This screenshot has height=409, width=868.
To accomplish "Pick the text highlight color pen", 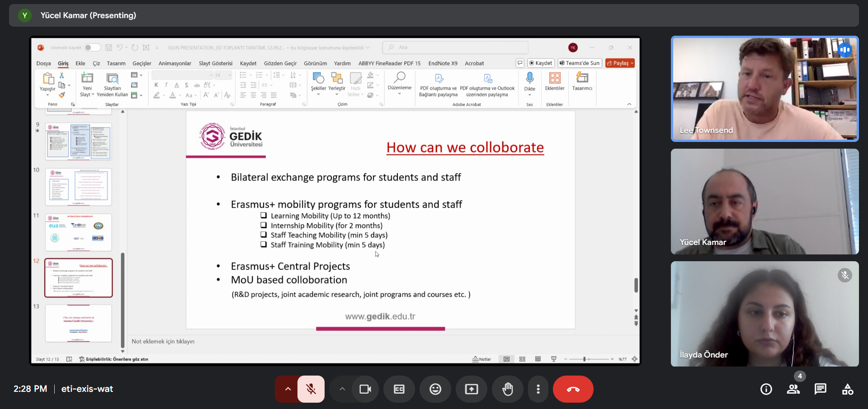I will [x=156, y=95].
